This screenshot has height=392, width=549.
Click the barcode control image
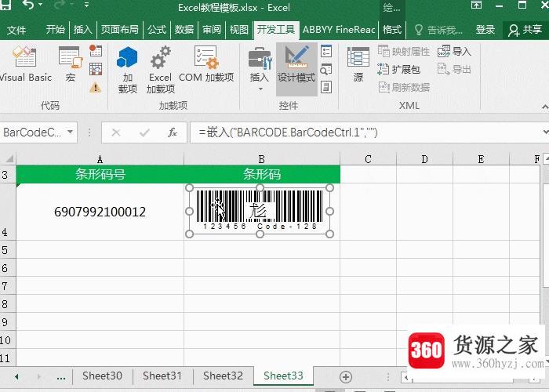point(260,211)
